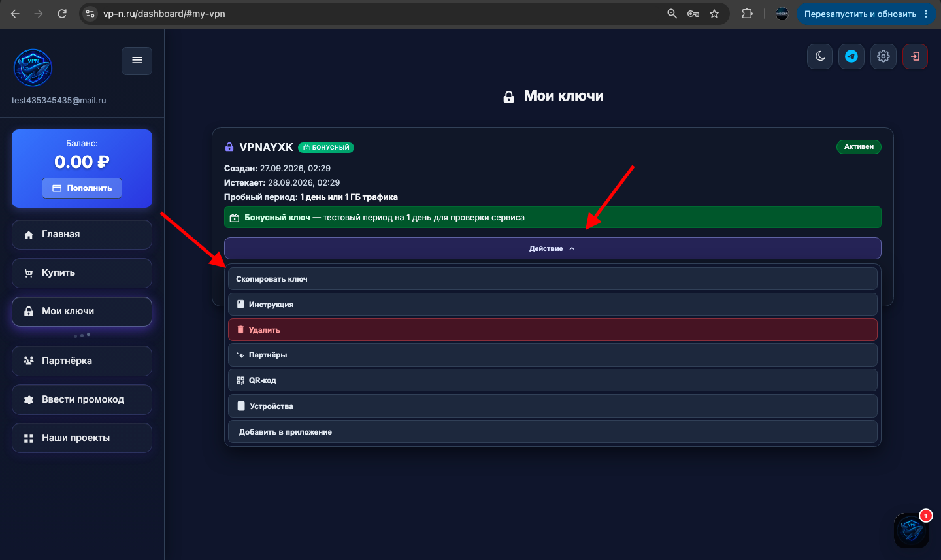Open Инструкция from action menu
Screen dimensions: 941x560
pos(552,305)
